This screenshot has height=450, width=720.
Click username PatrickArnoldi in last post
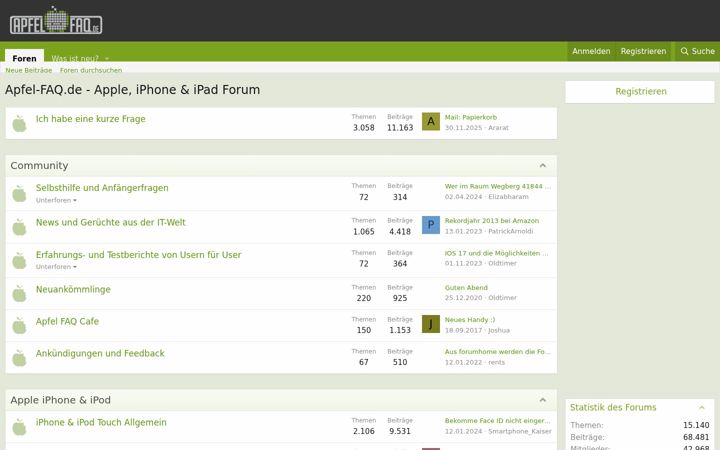[x=511, y=231]
